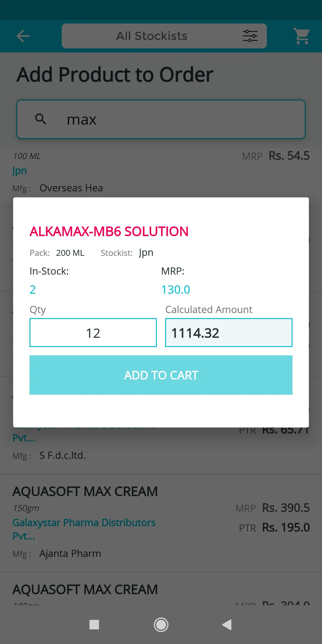Open stockist filter sliders icon
Screen dimensions: 322x644
[x=250, y=36]
